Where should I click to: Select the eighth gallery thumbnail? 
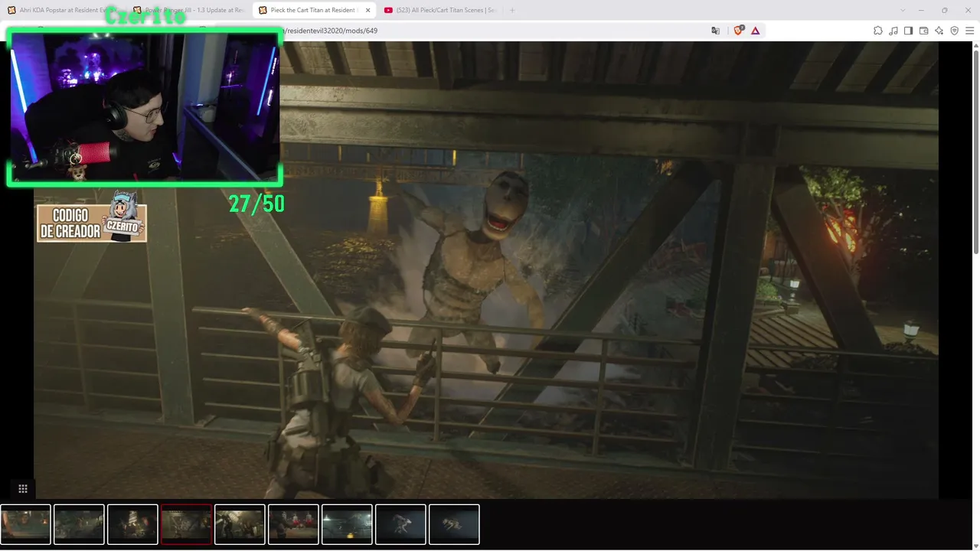[x=400, y=524]
